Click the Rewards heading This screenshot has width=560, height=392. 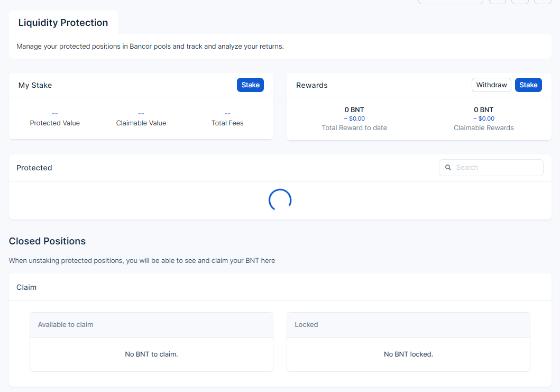click(312, 85)
